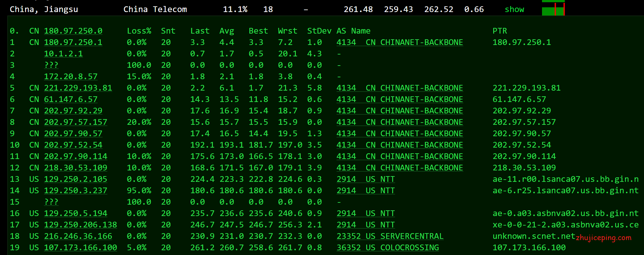Select PTR text ae-11.r00.lsanca07.us.bb.gin.n

pos(566,179)
